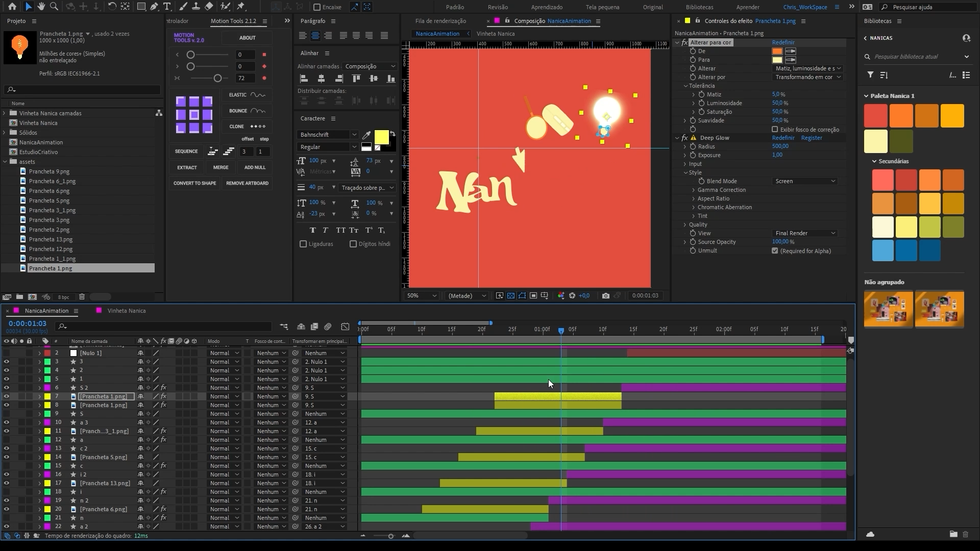Expand the Quality property group
The image size is (980, 551).
[x=685, y=225]
